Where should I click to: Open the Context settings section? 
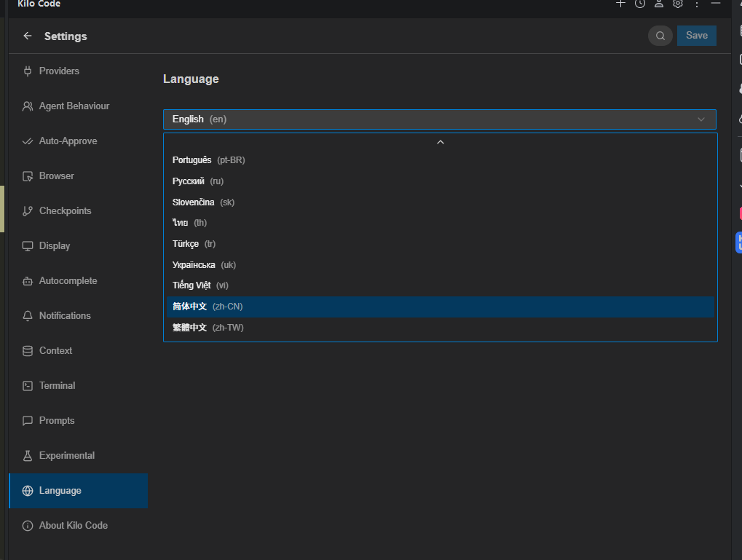coord(56,350)
